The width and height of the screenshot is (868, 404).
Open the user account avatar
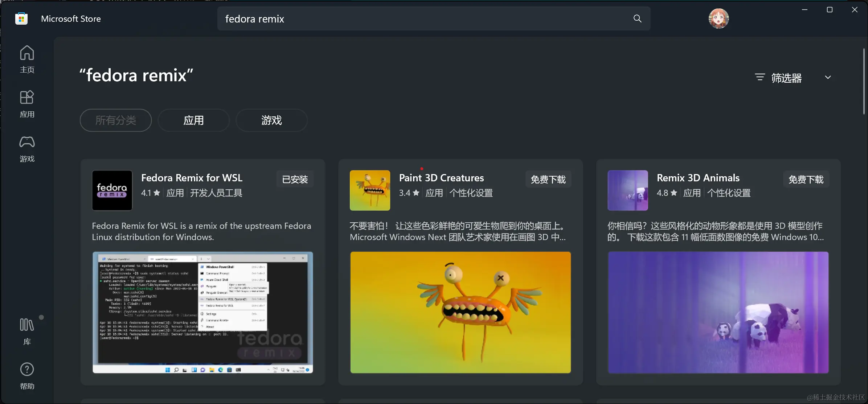[718, 18]
